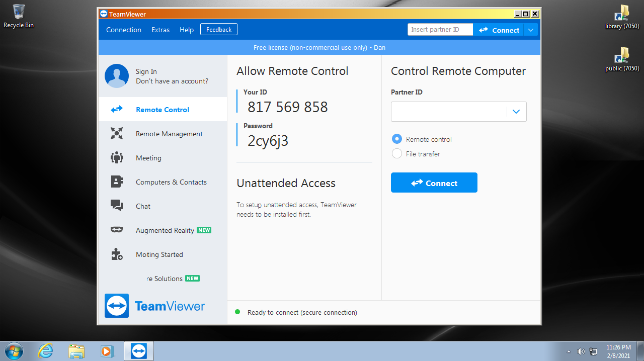Click the Remote Control arrows icon in sidebar
Screen dimensions: 644x361
point(117,109)
